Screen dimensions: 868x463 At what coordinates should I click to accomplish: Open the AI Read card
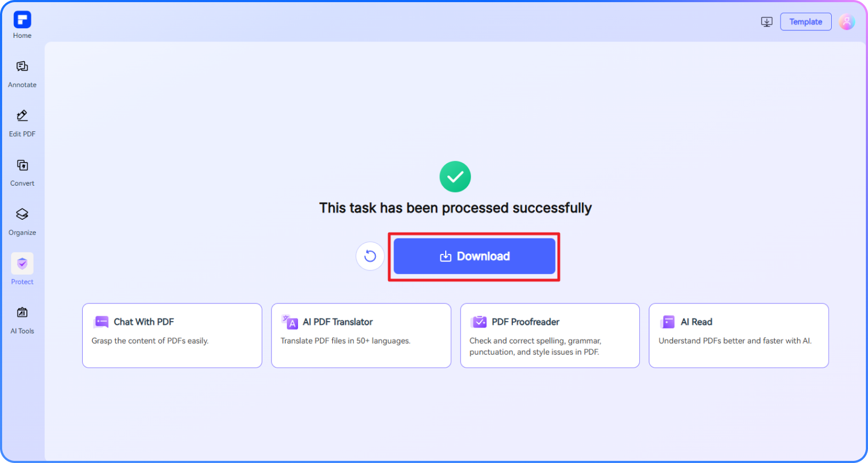point(738,336)
